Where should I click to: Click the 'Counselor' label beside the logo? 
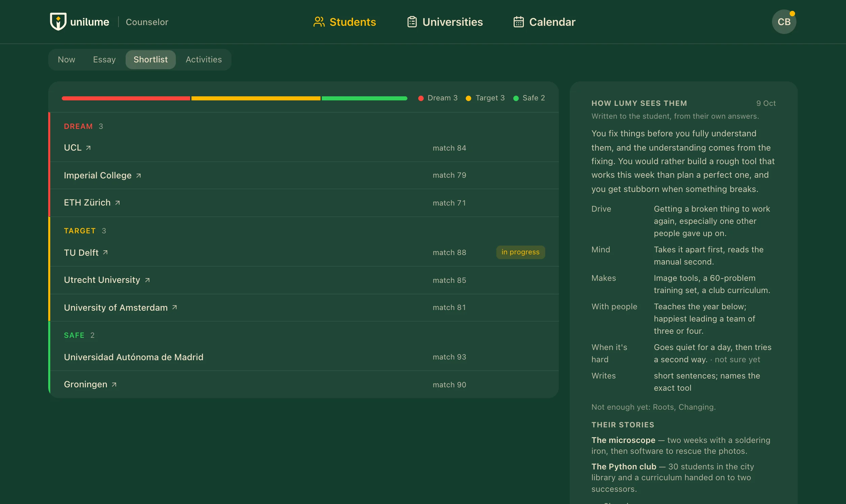[147, 22]
